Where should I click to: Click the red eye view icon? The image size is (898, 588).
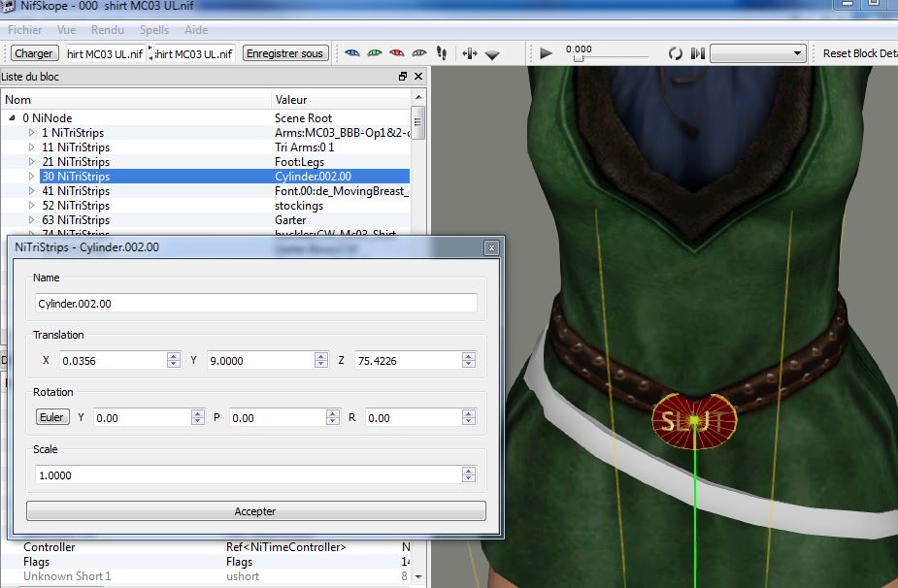click(396, 53)
